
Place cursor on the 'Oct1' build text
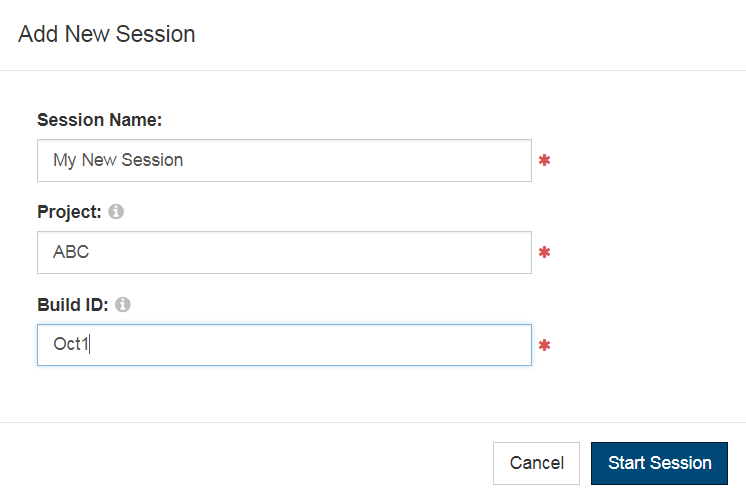point(71,344)
